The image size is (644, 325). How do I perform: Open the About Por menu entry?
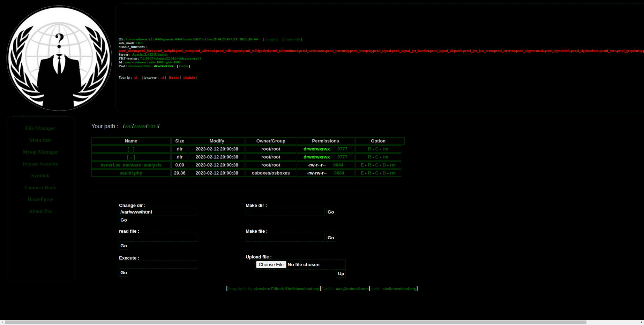coord(40,211)
